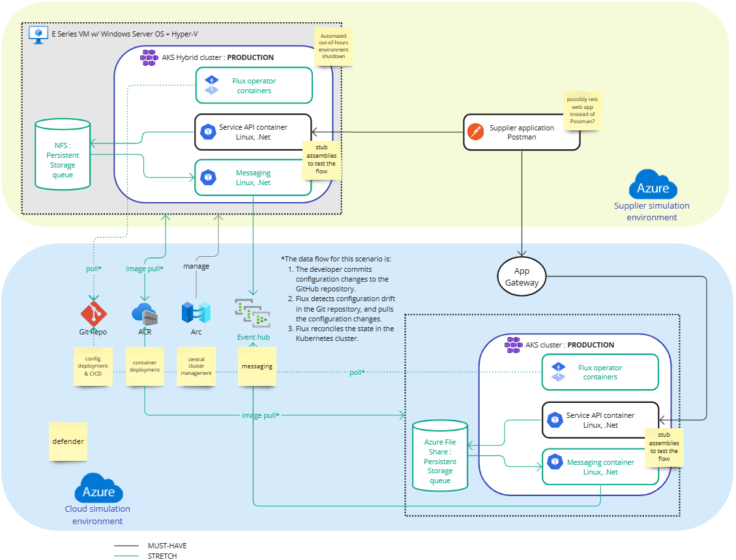736x560 pixels.
Task: Open the 'Automated out-of-hours environment shutdown' note
Action: click(333, 48)
